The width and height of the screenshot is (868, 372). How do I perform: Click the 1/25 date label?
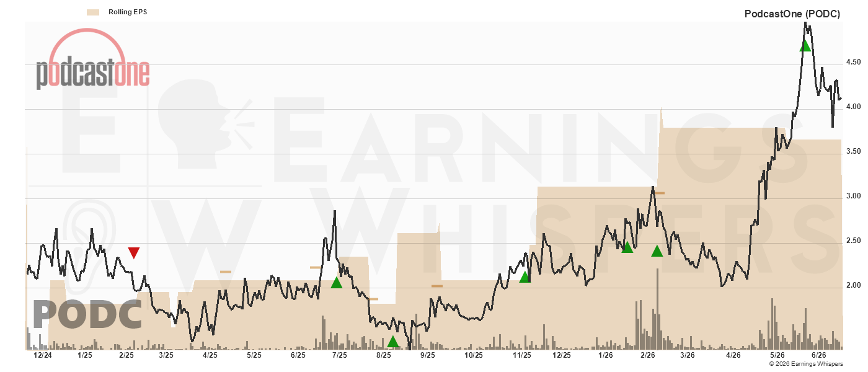(85, 355)
